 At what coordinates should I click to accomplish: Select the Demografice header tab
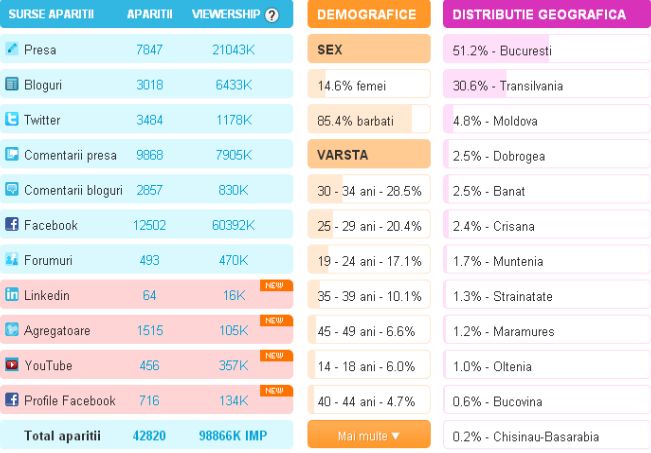click(368, 15)
